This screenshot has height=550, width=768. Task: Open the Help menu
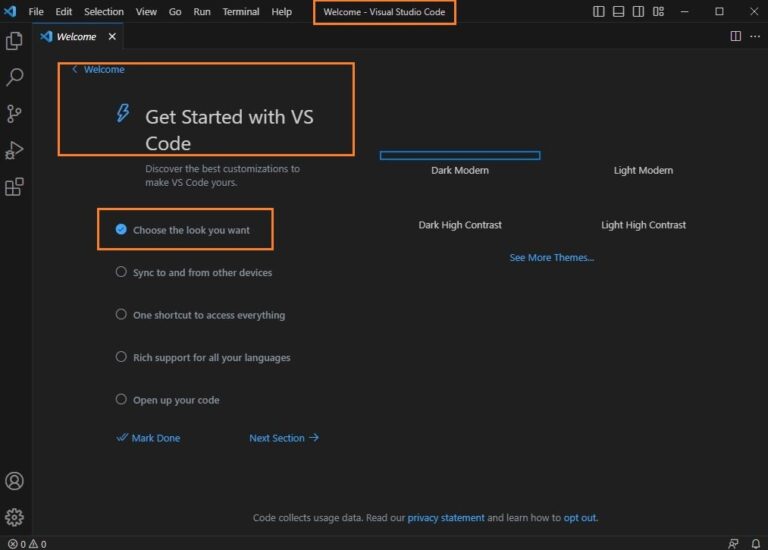[x=281, y=11]
